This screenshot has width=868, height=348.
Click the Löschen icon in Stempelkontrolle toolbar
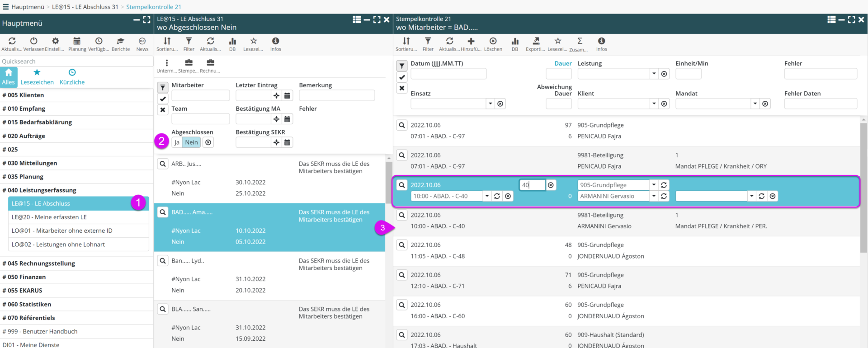click(x=493, y=42)
